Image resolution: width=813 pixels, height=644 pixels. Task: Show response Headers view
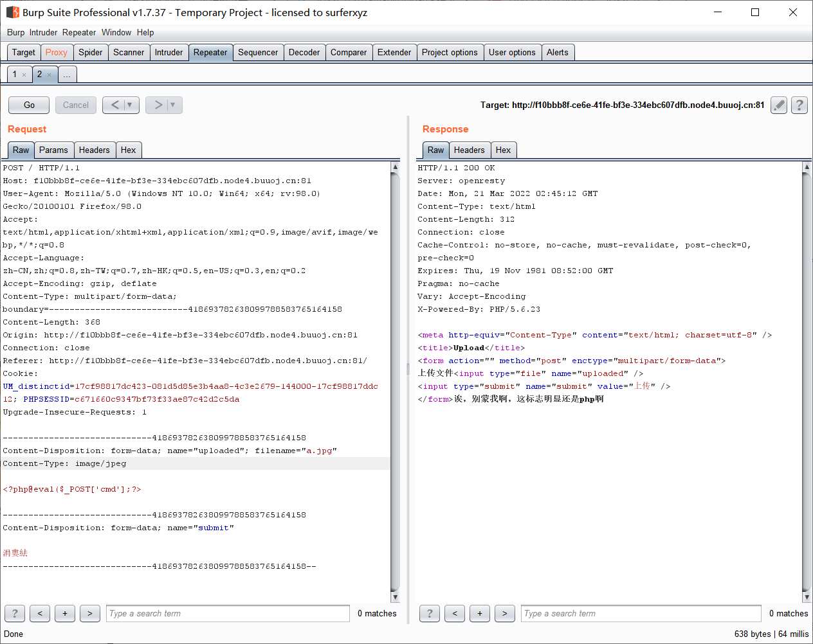pyautogui.click(x=470, y=150)
